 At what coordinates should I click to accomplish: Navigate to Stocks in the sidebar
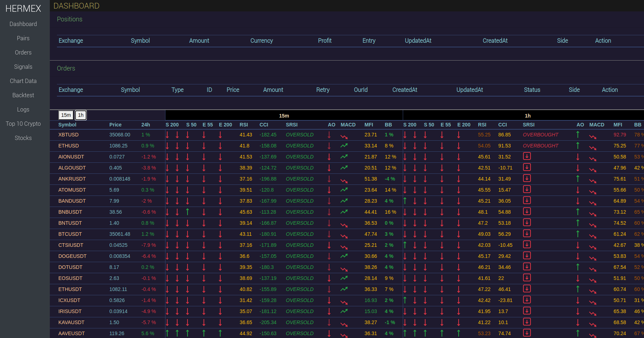click(x=23, y=138)
